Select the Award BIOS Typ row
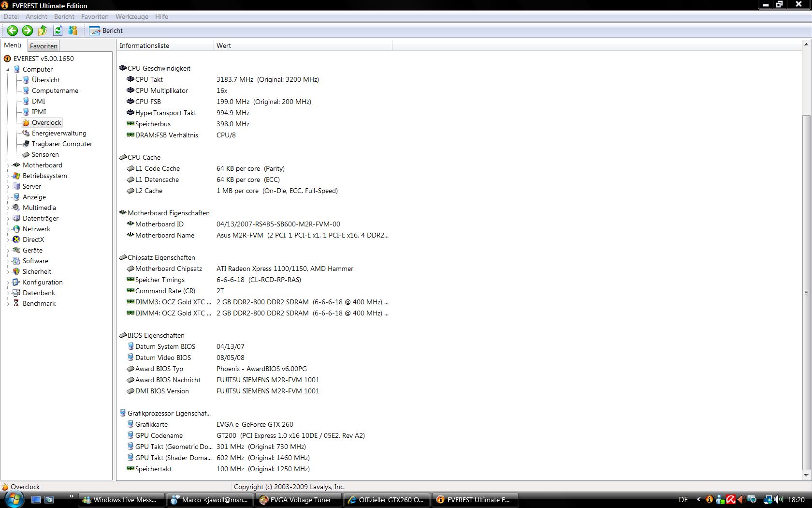 click(255, 369)
